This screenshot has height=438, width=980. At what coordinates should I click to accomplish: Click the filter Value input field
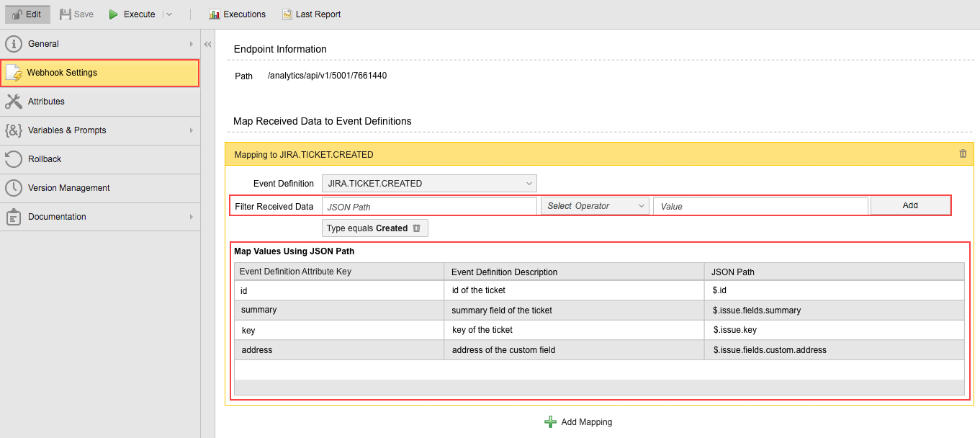click(x=760, y=207)
